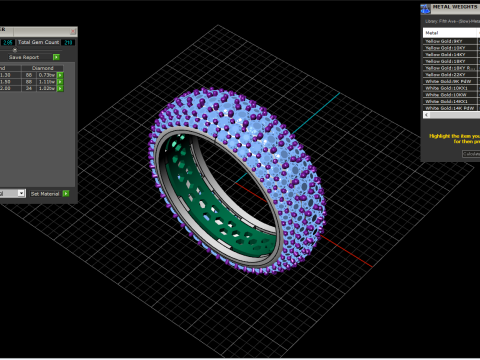Click the ring model in the viewport
Image resolution: width=480 pixels, height=360 pixels.
(237, 182)
